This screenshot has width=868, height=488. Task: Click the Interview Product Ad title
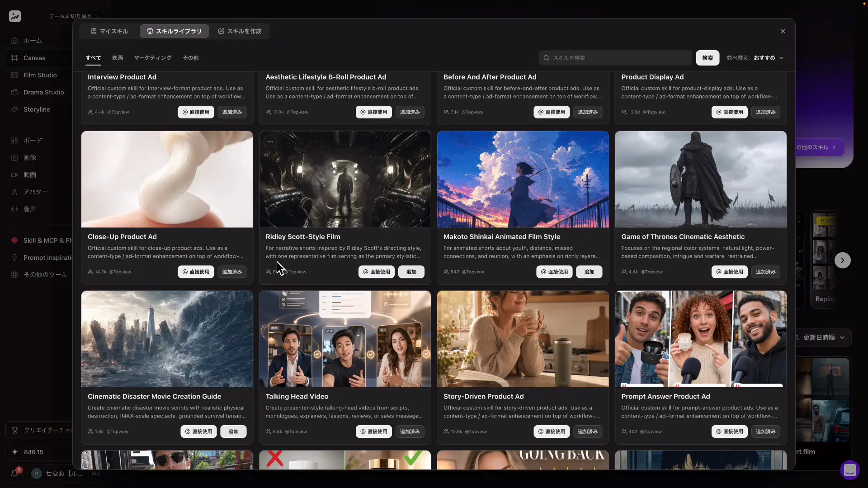[122, 77]
